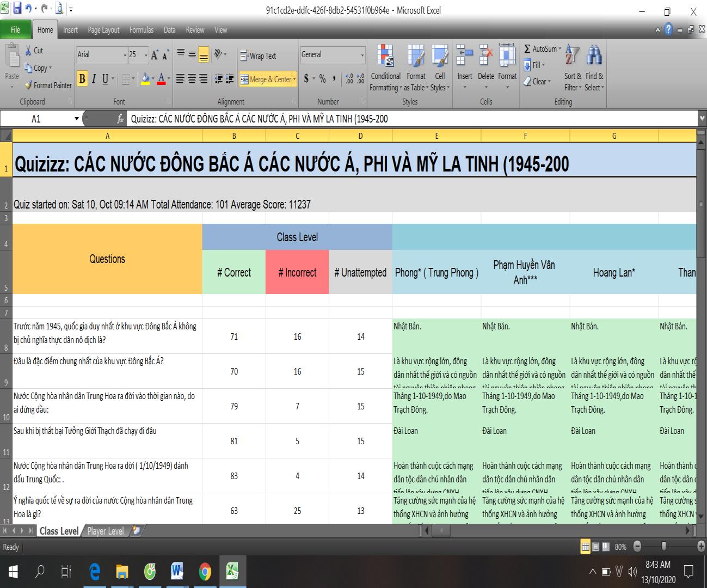Switch to the Review tab

195,30
